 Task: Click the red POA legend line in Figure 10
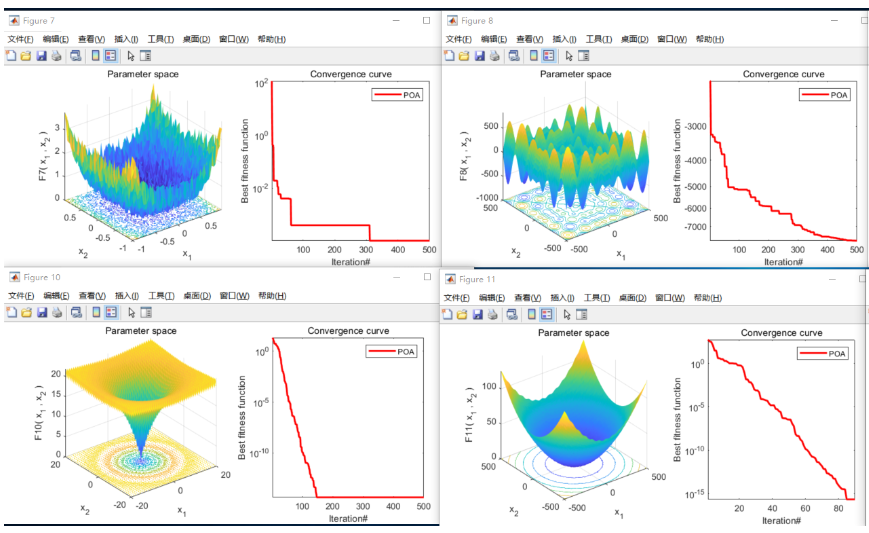click(382, 351)
